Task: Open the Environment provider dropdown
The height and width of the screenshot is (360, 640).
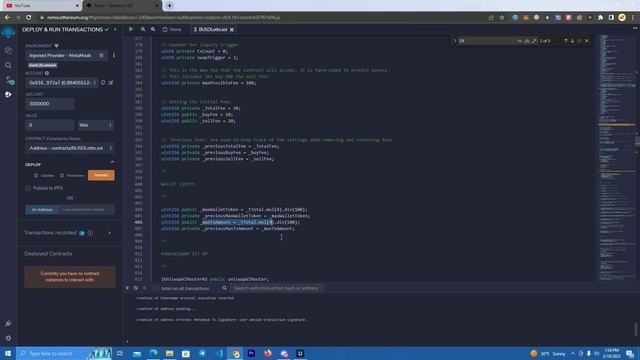Action: 66,55
